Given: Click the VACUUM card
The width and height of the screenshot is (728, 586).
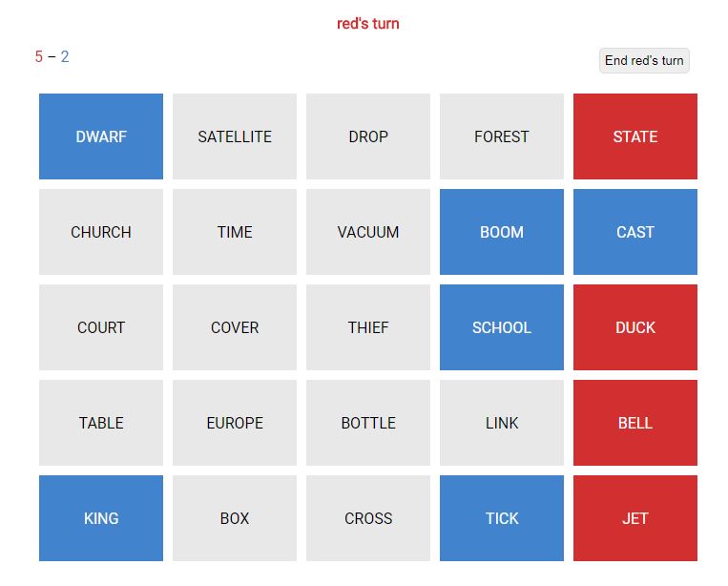Looking at the screenshot, I should 368,232.
